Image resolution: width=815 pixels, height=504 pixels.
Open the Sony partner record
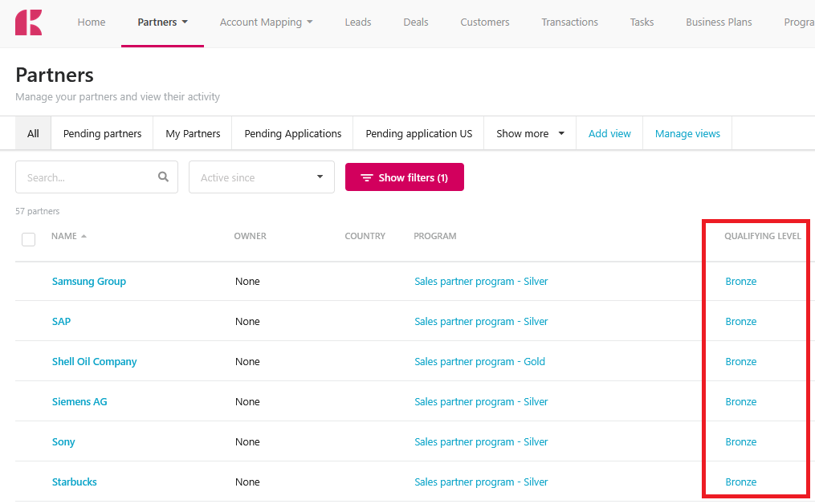pos(63,441)
